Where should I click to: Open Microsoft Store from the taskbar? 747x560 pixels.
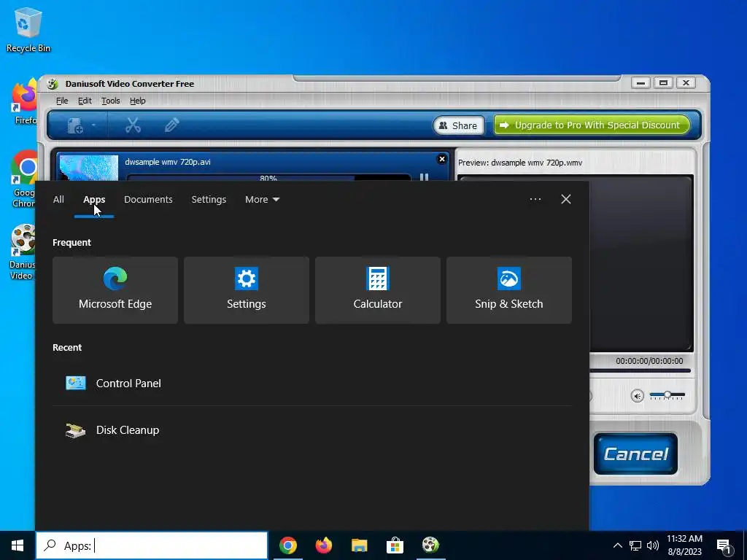[395, 545]
